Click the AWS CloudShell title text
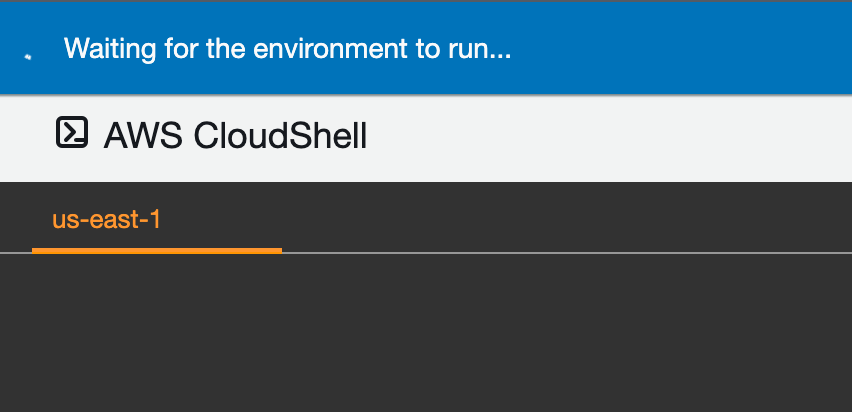Image resolution: width=852 pixels, height=412 pixels. click(235, 135)
